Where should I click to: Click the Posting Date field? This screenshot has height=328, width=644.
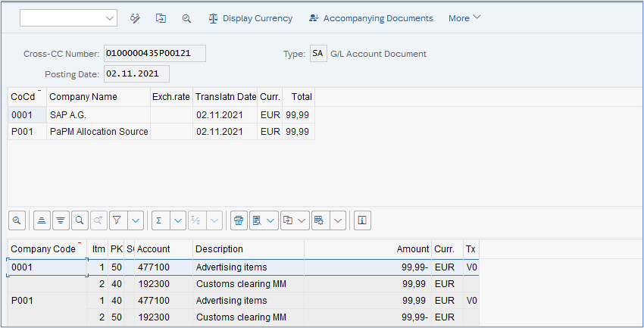pyautogui.click(x=136, y=74)
